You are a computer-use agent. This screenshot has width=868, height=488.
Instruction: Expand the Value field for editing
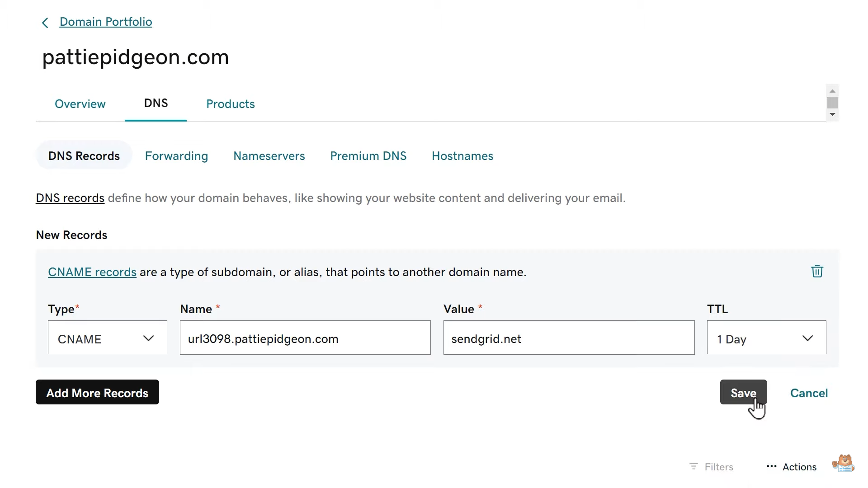pos(569,338)
